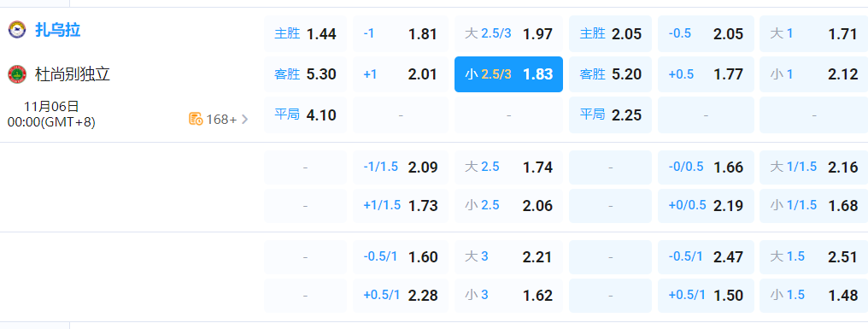
Task: Deselect highlighted 小 2.5/3 at 1.83
Action: [x=508, y=74]
